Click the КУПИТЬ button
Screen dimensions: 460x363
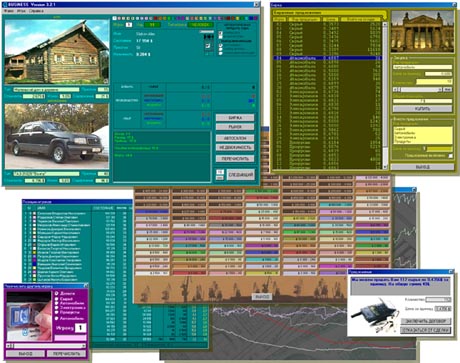[422, 109]
